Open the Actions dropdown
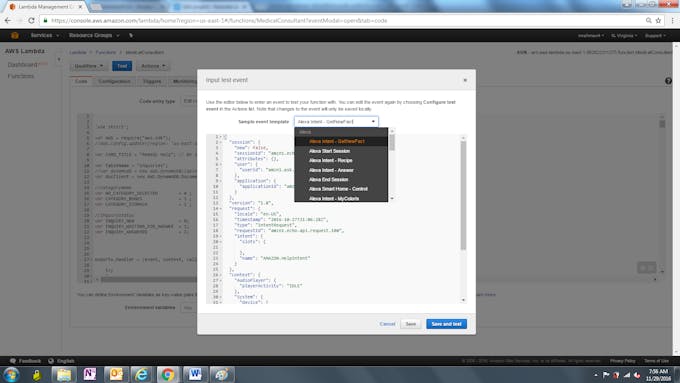The image size is (680, 383). click(153, 66)
